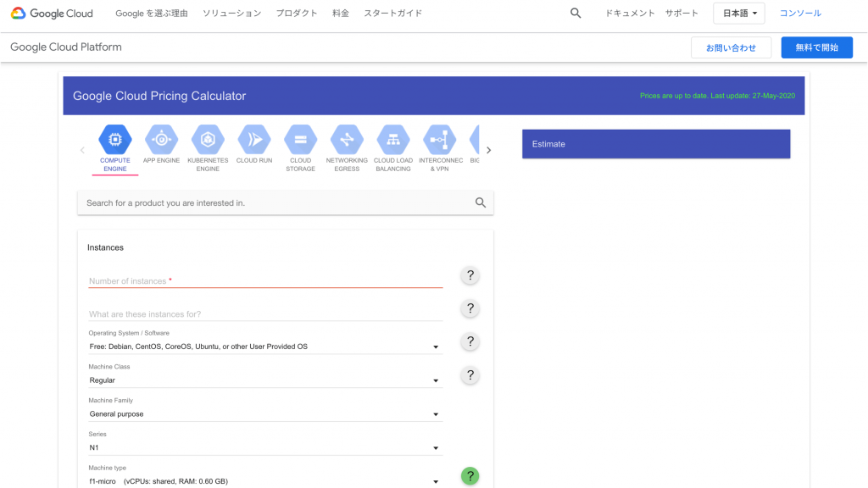
Task: Open help for Operating System / Software
Action: [470, 341]
